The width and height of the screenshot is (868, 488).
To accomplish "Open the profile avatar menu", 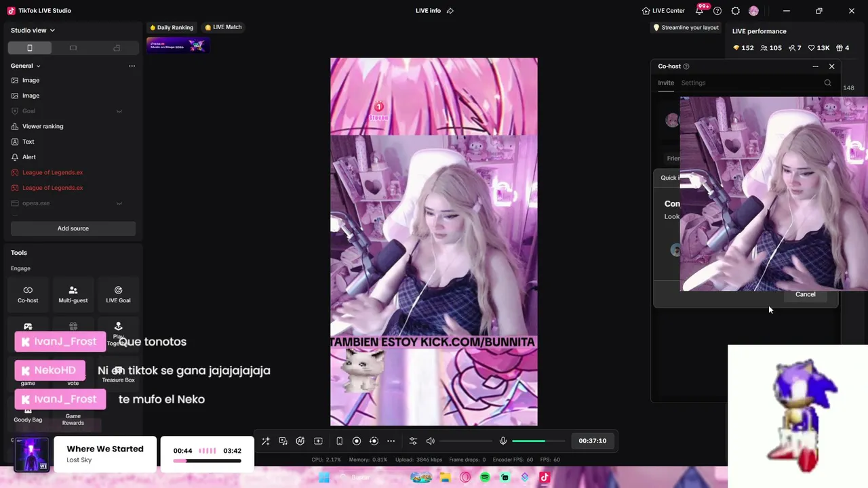I will tap(753, 11).
